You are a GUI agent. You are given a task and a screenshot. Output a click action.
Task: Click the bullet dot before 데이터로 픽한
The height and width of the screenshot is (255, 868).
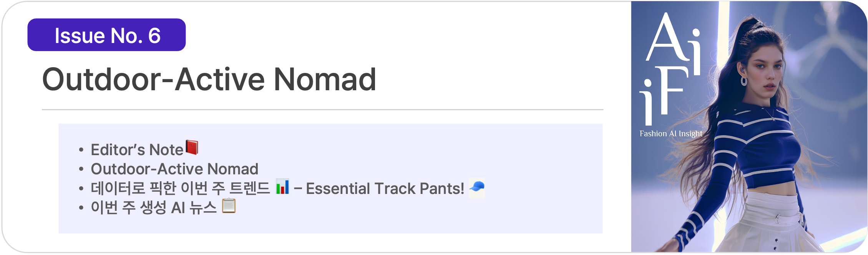click(x=81, y=189)
